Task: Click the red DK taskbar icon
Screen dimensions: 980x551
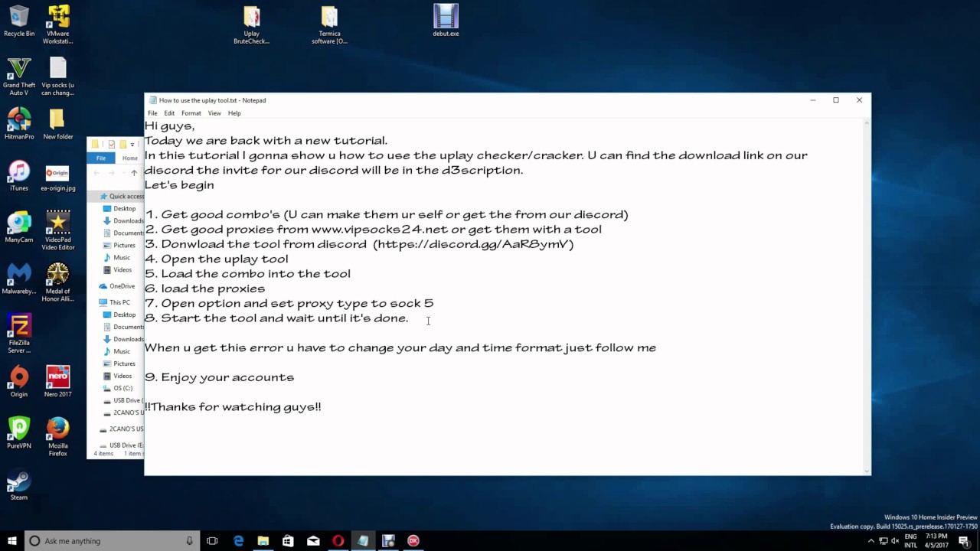Action: point(413,541)
